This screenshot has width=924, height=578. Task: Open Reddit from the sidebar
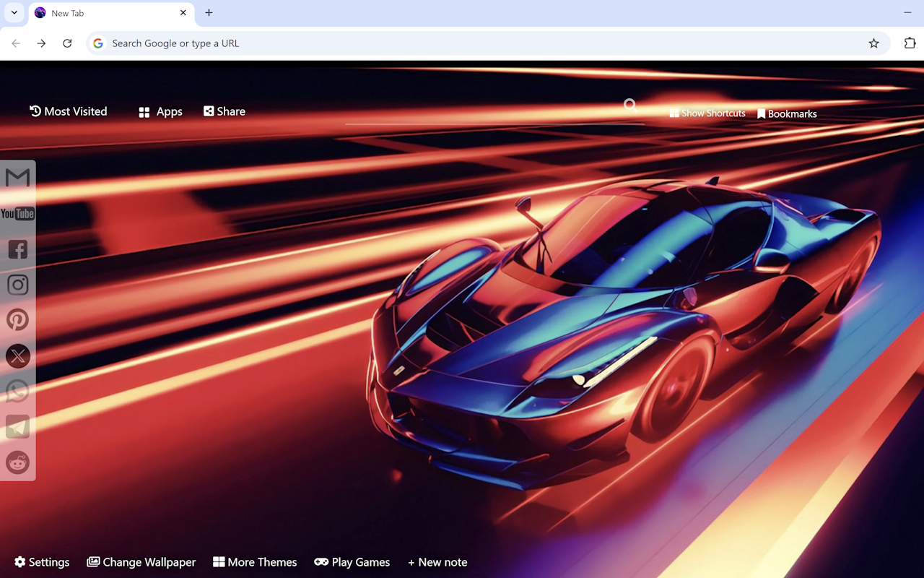point(17,462)
